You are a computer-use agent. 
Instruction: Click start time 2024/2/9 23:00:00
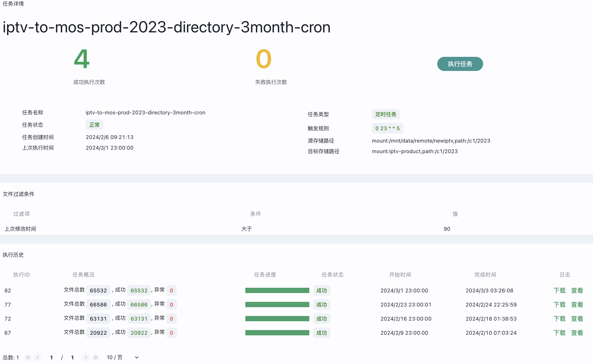pyautogui.click(x=404, y=333)
